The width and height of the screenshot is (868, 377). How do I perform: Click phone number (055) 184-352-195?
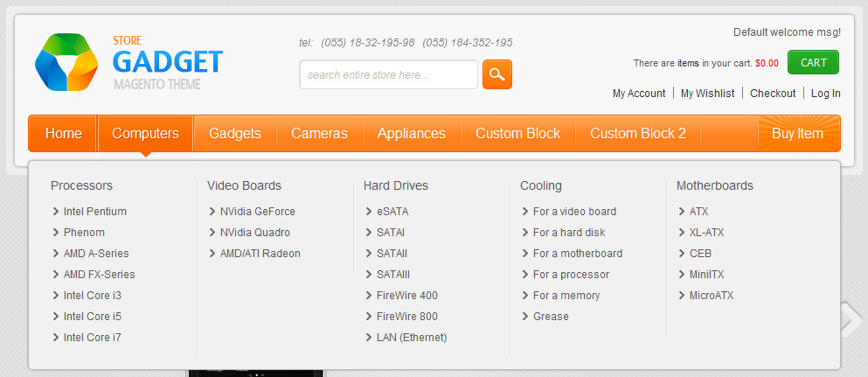467,43
